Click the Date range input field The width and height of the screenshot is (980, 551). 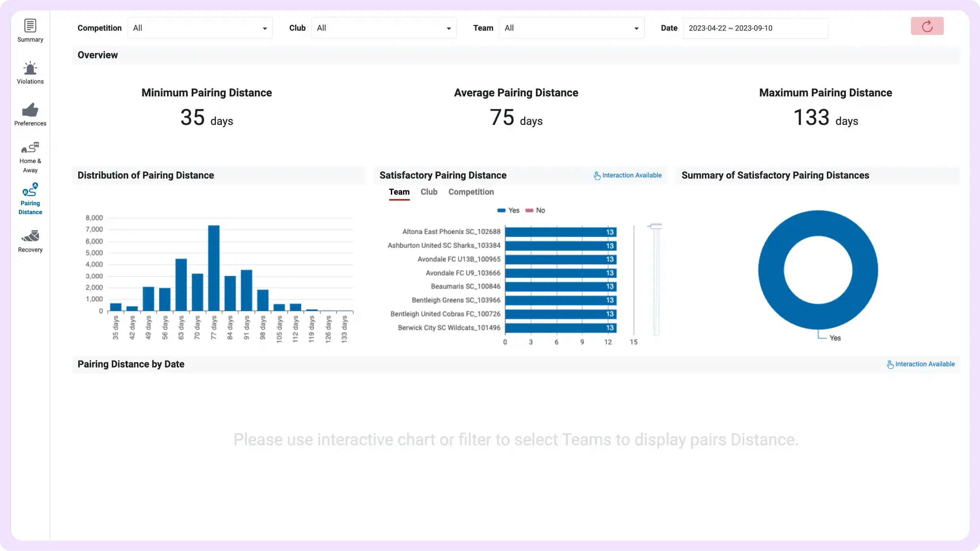point(755,28)
